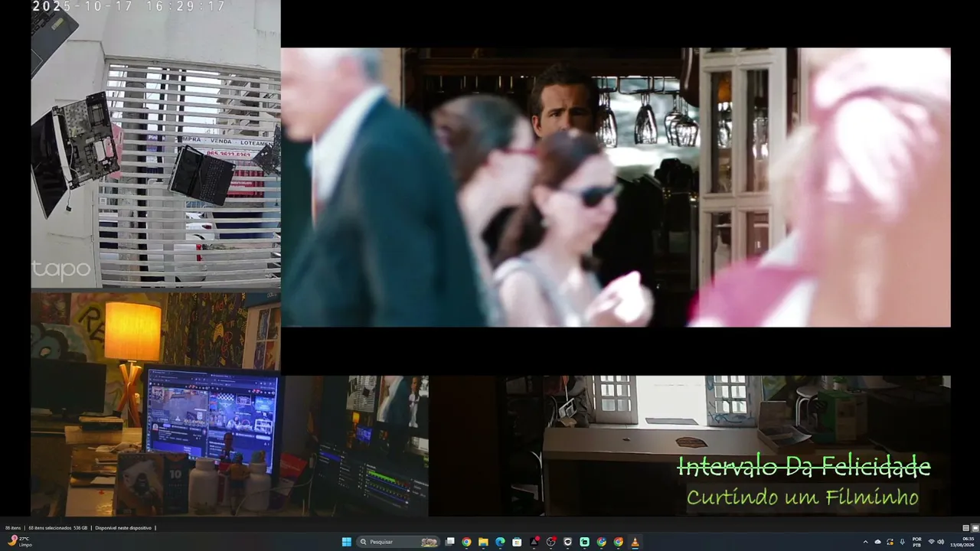Open network settings from the tray

[932, 542]
